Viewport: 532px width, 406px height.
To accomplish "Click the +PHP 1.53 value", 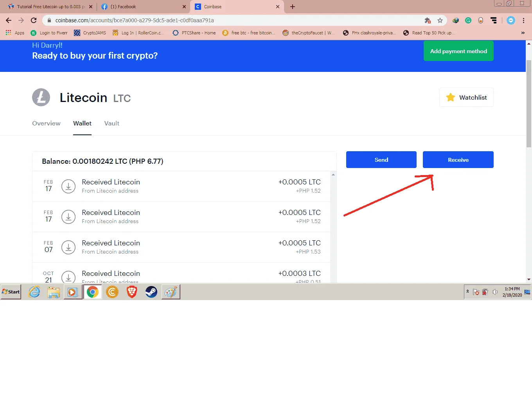I will point(308,252).
